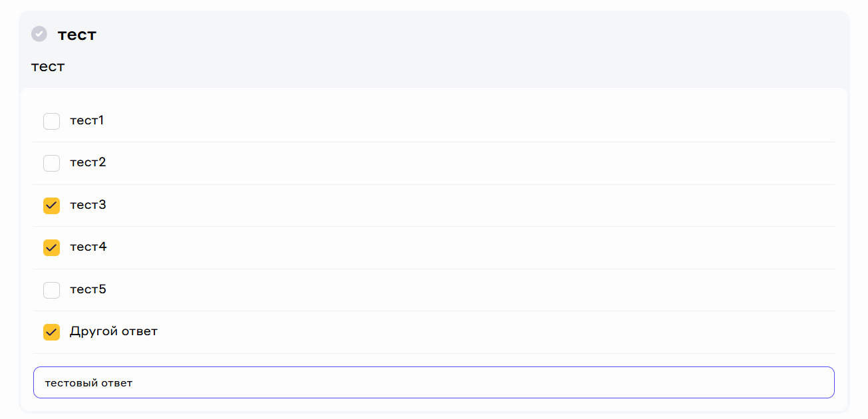868x419 pixels.
Task: Click the тест1 option label
Action: (x=87, y=120)
